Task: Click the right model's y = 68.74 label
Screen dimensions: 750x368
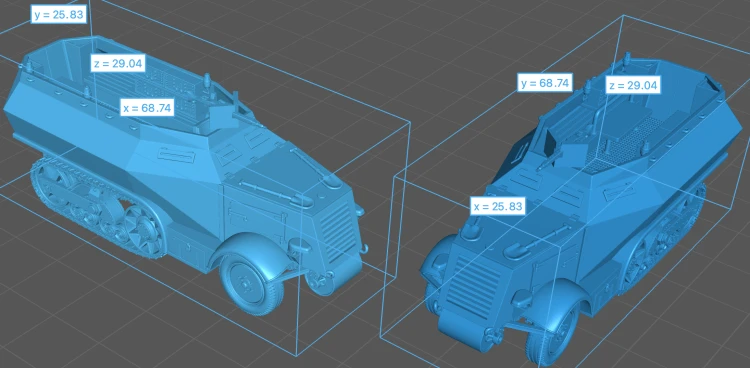Action: pyautogui.click(x=546, y=83)
